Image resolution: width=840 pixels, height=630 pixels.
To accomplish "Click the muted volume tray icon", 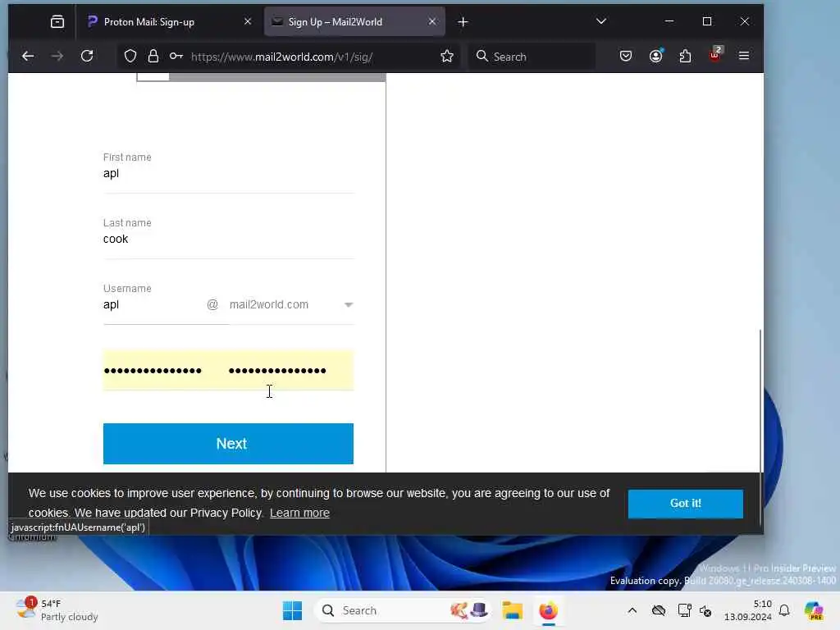I will click(705, 610).
